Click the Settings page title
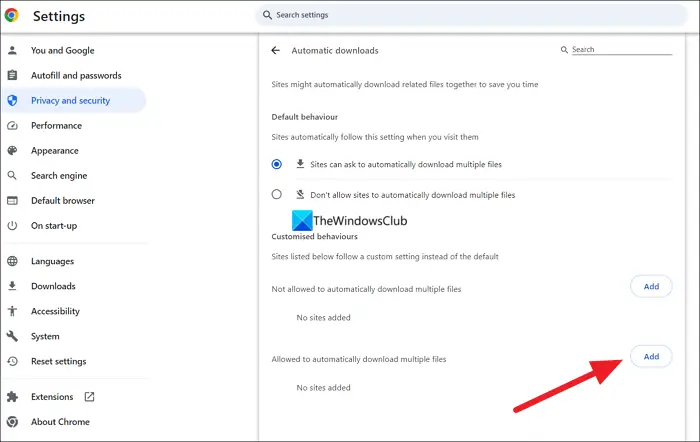 [x=58, y=16]
